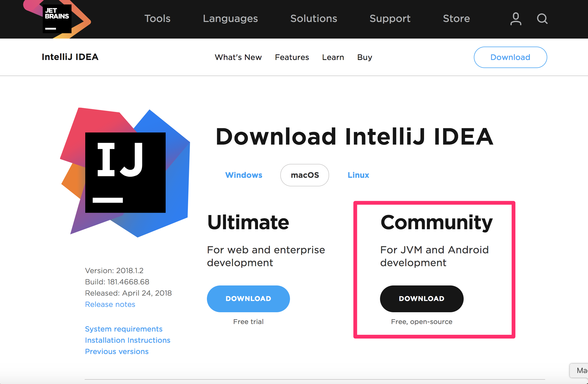This screenshot has height=384, width=588.
Task: Select the Windows platform
Action: pyautogui.click(x=244, y=175)
